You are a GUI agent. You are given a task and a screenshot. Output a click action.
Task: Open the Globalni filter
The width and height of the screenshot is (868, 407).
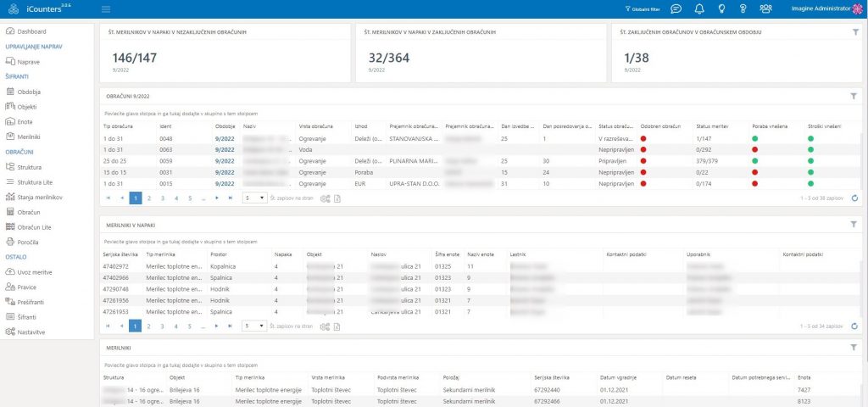(x=643, y=9)
